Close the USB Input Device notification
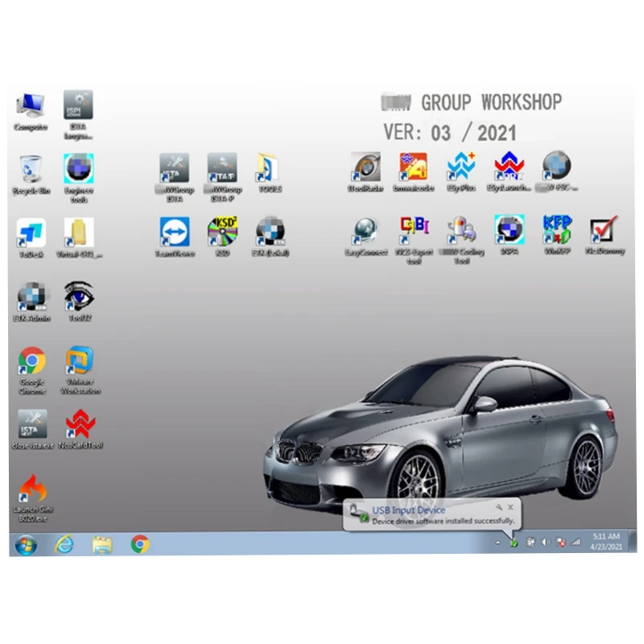 pos(510,507)
